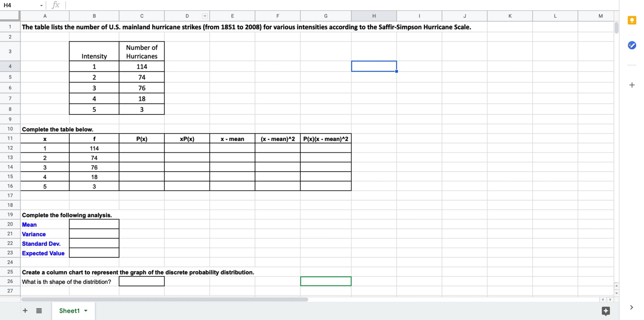The height and width of the screenshot is (320, 644).
Task: Select column A header
Action: [x=45, y=16]
